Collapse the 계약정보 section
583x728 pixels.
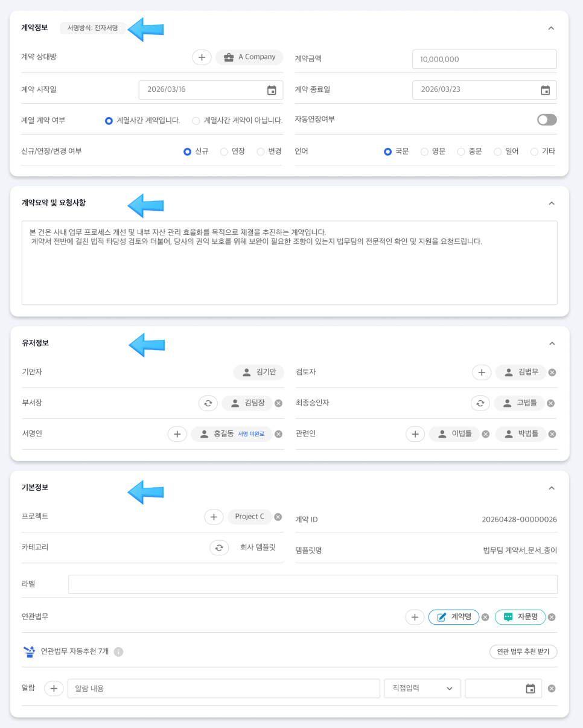[x=551, y=28]
